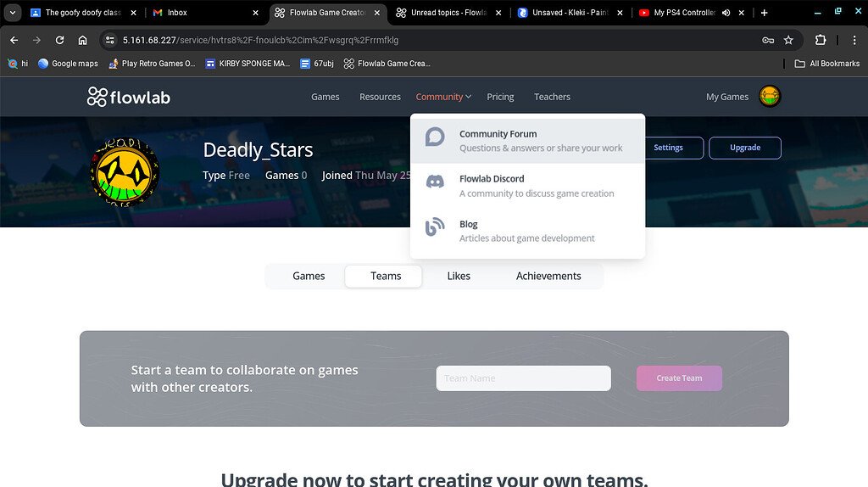868x487 pixels.
Task: Click Games in the top navigation
Action: tap(325, 97)
